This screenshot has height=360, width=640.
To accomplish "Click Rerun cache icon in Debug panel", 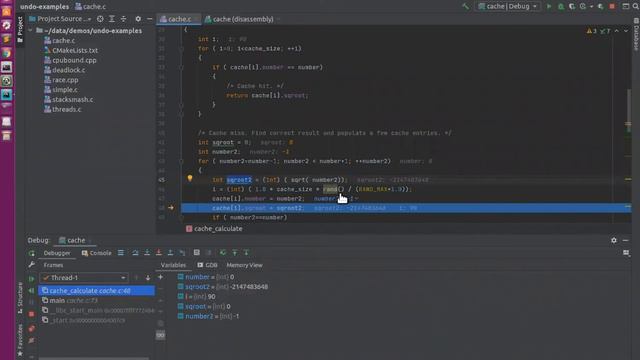I will tap(31, 253).
